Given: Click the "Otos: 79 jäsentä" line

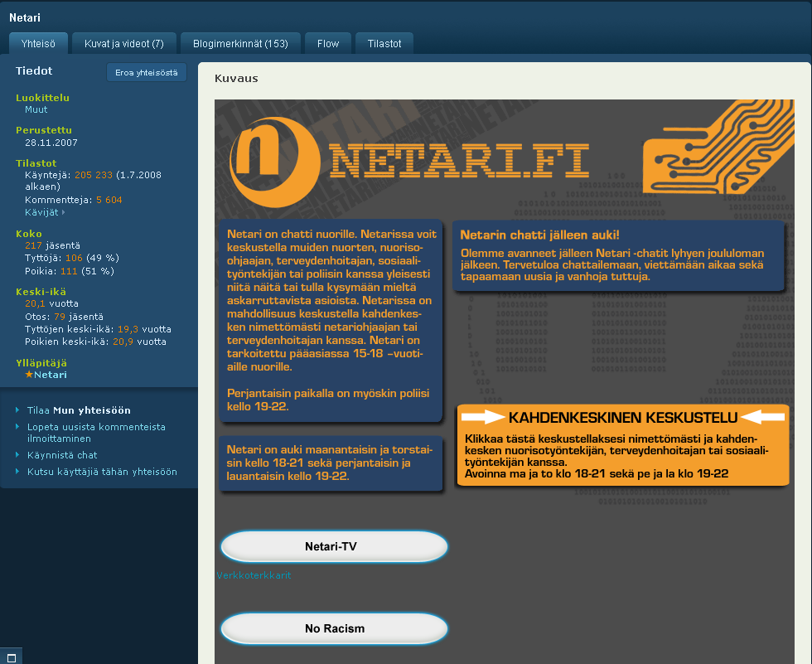Looking at the screenshot, I should tap(65, 317).
